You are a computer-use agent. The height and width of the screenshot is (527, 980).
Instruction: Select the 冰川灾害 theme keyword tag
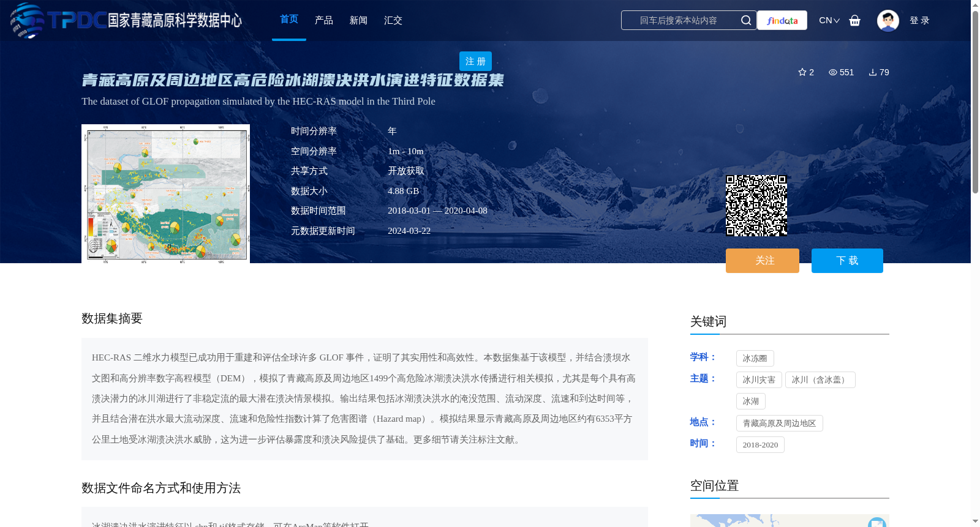point(759,379)
